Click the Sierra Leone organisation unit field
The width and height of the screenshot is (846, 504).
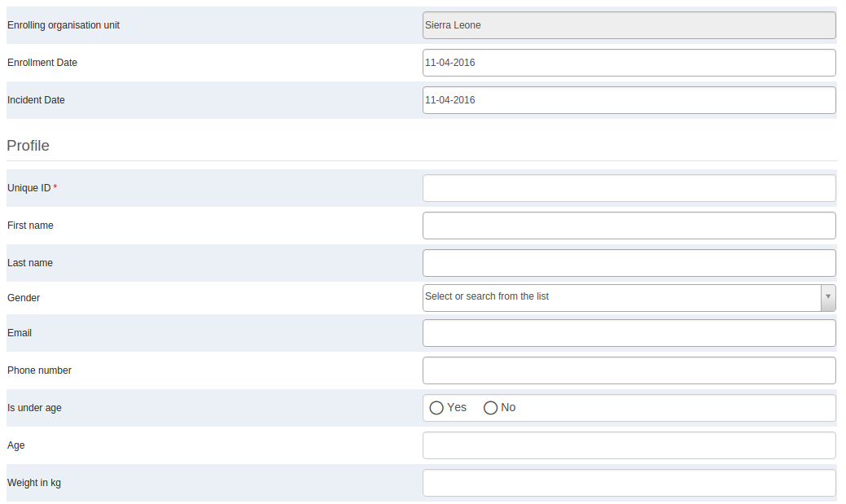[x=629, y=25]
